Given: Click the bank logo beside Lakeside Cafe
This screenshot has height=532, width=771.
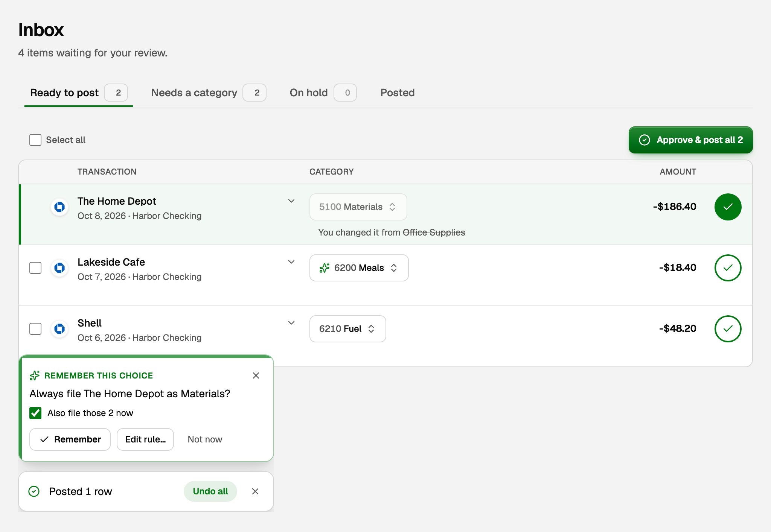Looking at the screenshot, I should tap(59, 268).
